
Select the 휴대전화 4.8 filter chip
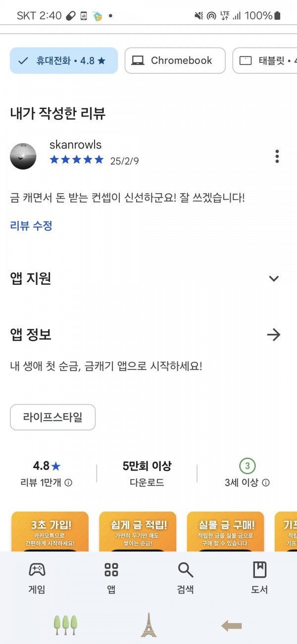click(x=64, y=60)
